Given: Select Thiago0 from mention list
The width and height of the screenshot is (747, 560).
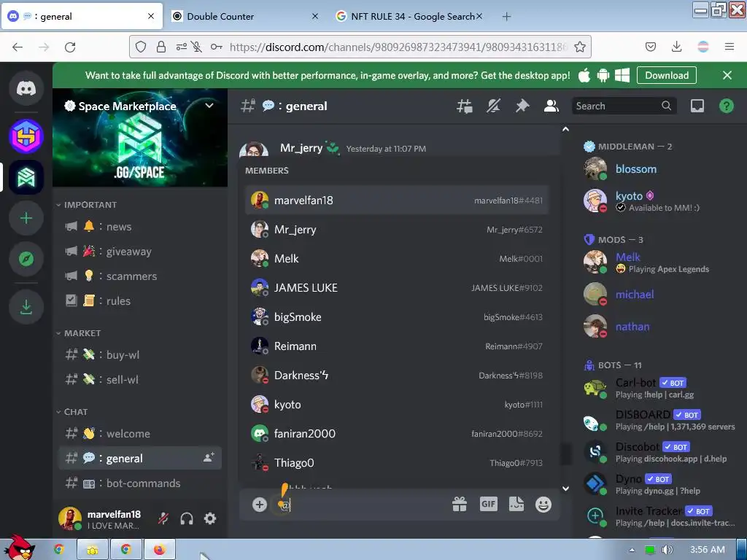Looking at the screenshot, I should coord(397,463).
